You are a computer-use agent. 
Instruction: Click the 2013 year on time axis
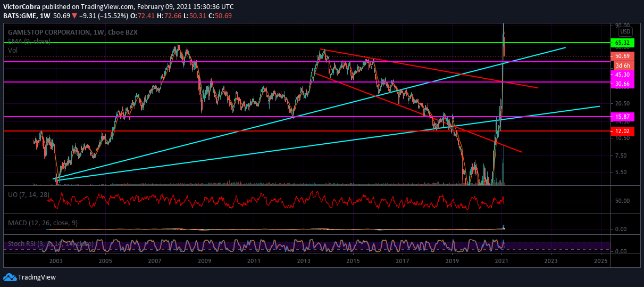tap(304, 261)
